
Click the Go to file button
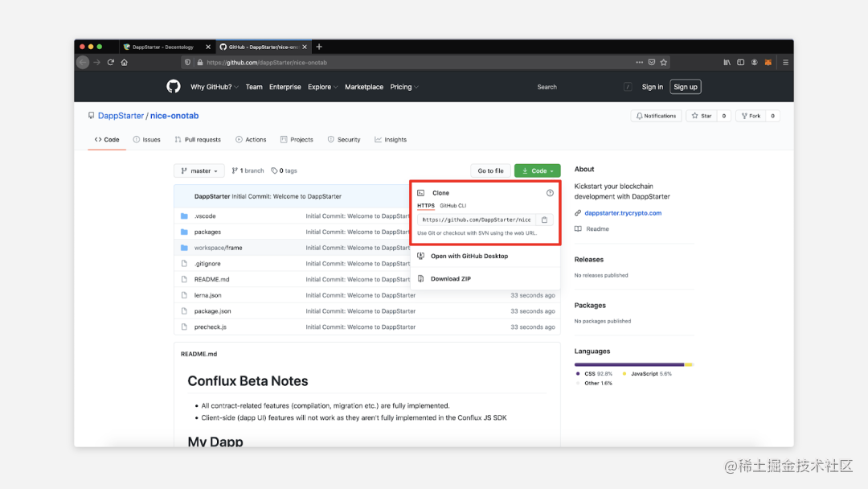click(x=490, y=171)
